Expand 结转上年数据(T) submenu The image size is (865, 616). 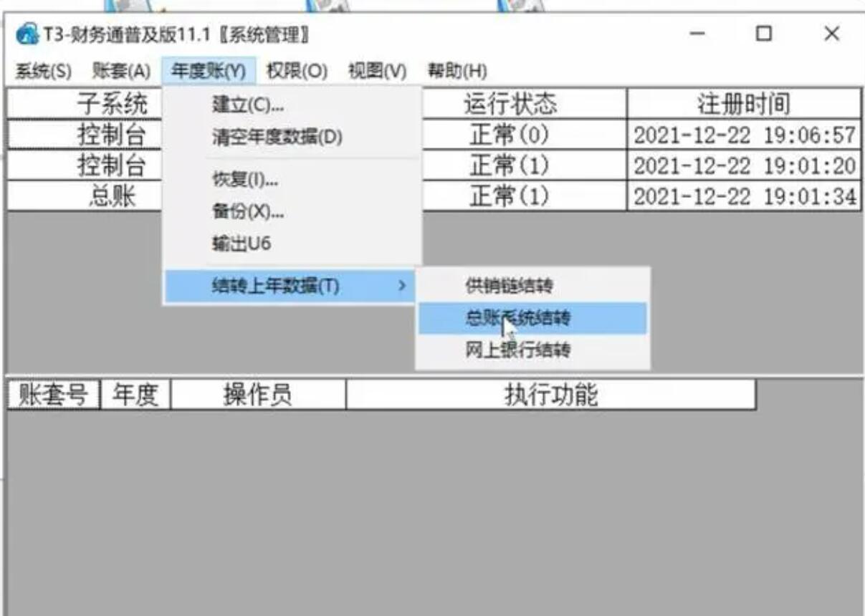(x=290, y=286)
